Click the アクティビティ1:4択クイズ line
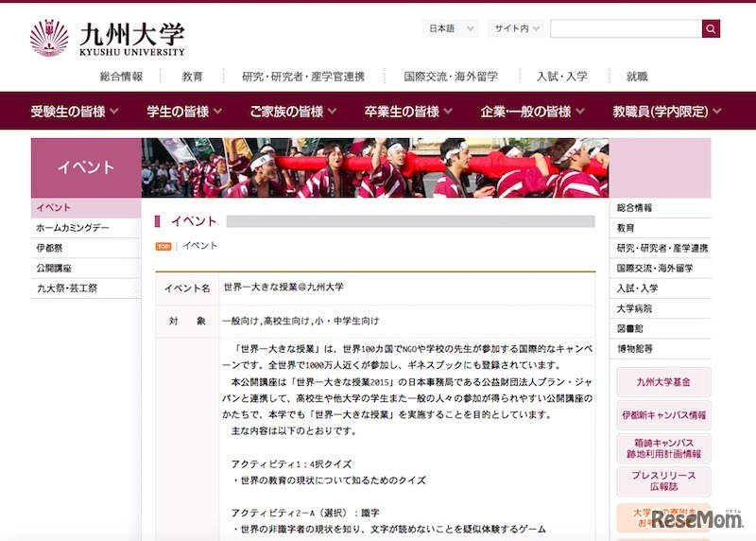This screenshot has width=756, height=541. [292, 463]
